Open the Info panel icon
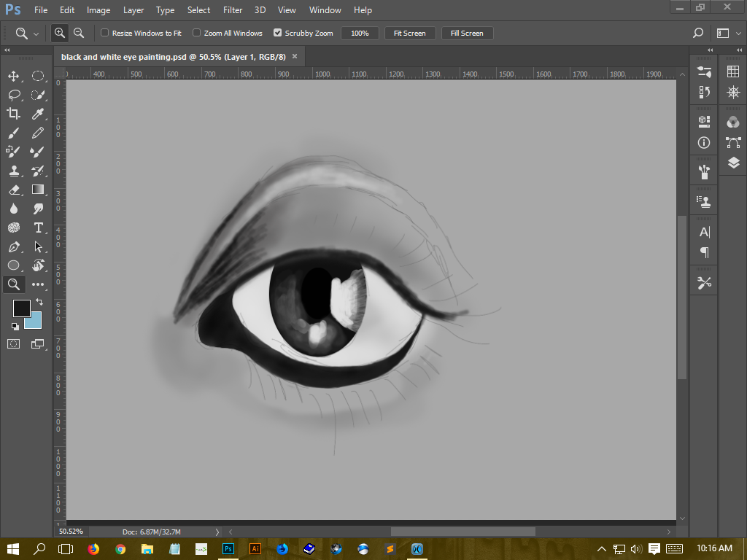 [x=703, y=143]
